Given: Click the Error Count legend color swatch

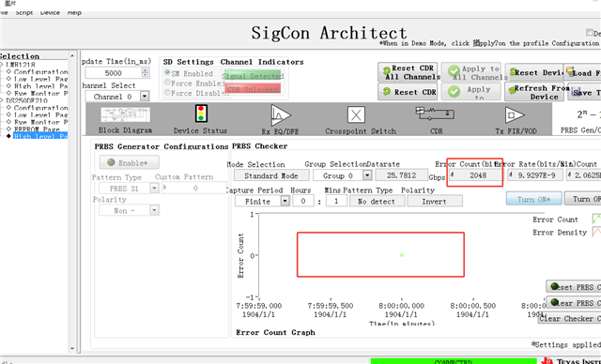Looking at the screenshot, I should coord(596,220).
